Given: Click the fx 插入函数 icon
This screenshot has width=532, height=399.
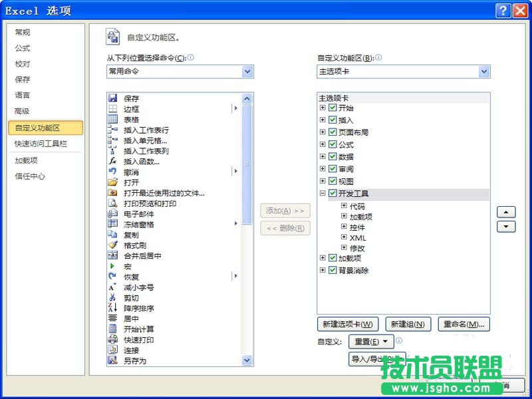Looking at the screenshot, I should tap(112, 162).
